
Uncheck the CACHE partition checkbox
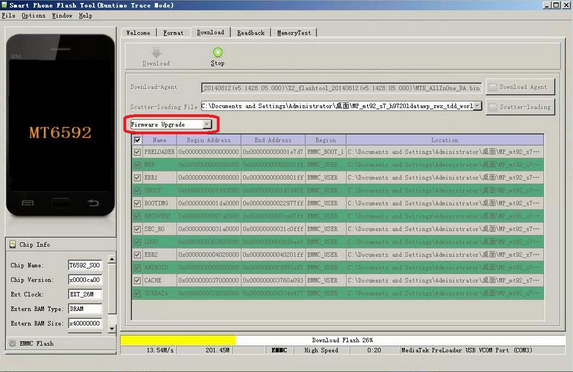[x=137, y=281]
